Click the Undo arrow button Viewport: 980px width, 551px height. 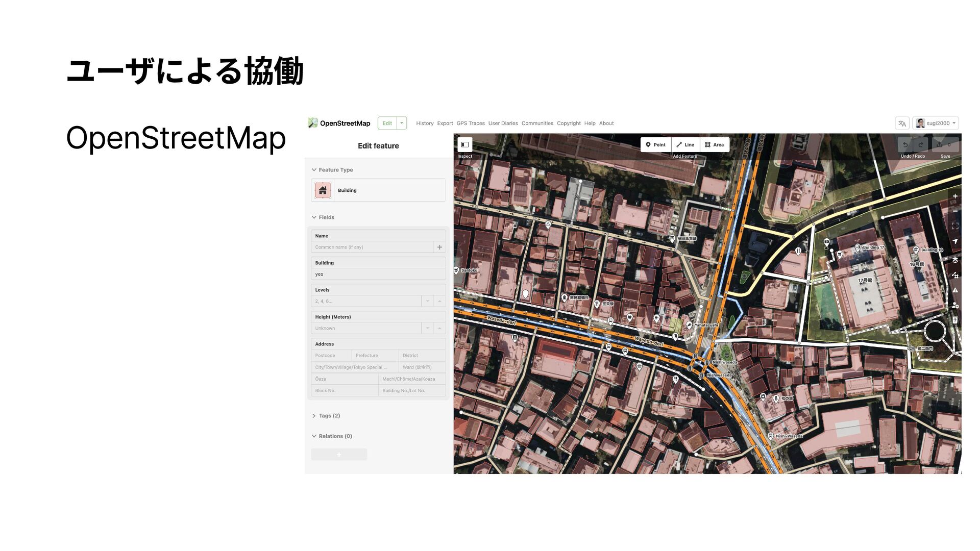click(905, 145)
